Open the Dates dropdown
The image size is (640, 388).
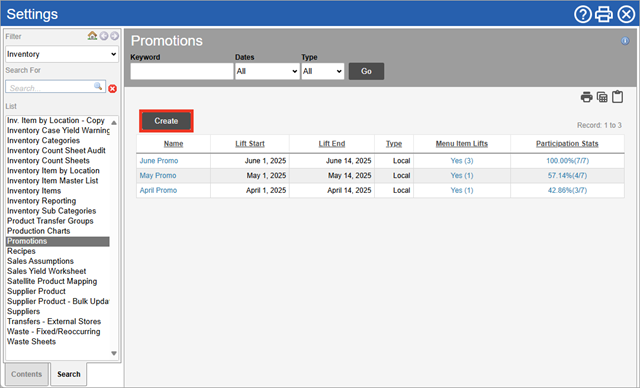(x=267, y=71)
